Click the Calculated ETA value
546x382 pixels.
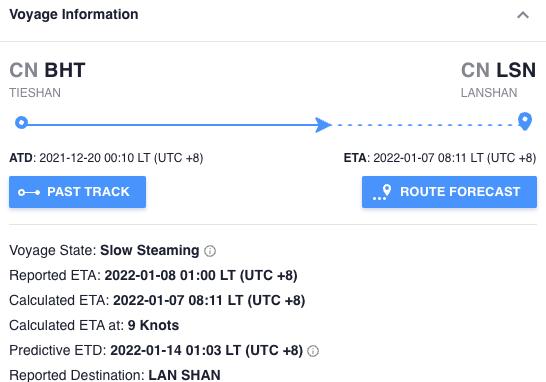pyautogui.click(x=209, y=301)
